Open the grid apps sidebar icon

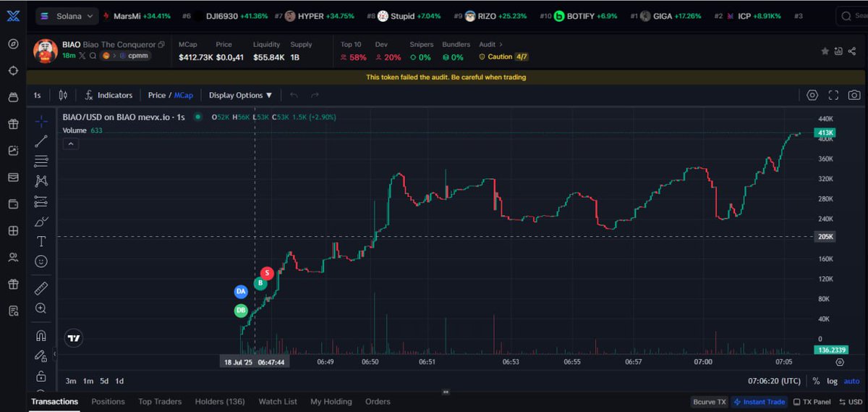(x=13, y=231)
